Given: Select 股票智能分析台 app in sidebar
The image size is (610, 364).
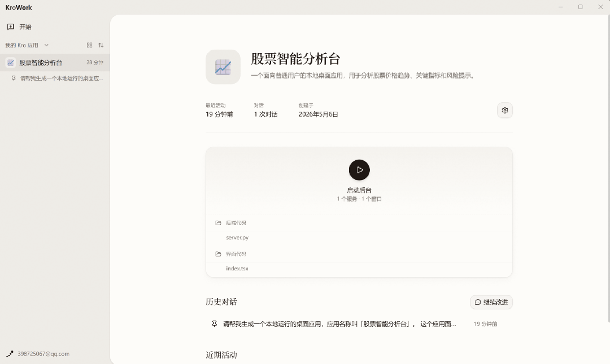Looking at the screenshot, I should 55,62.
